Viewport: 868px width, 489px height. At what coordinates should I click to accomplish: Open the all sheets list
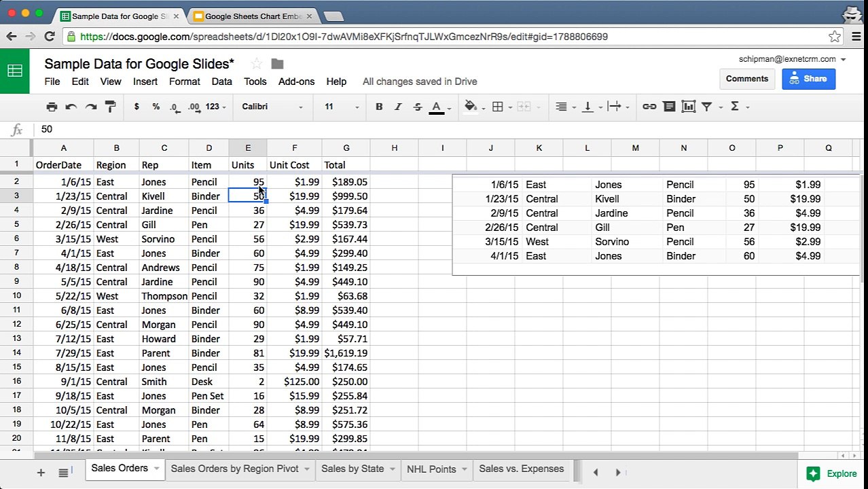[x=63, y=472]
